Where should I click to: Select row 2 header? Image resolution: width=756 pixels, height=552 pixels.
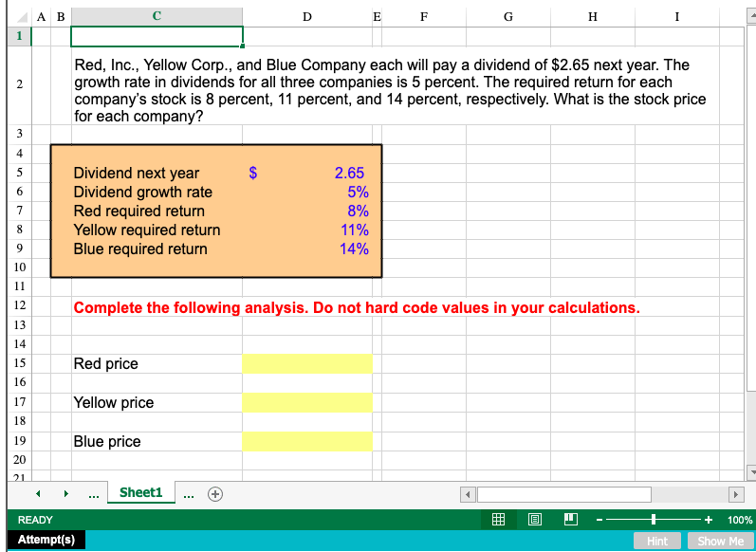19,85
